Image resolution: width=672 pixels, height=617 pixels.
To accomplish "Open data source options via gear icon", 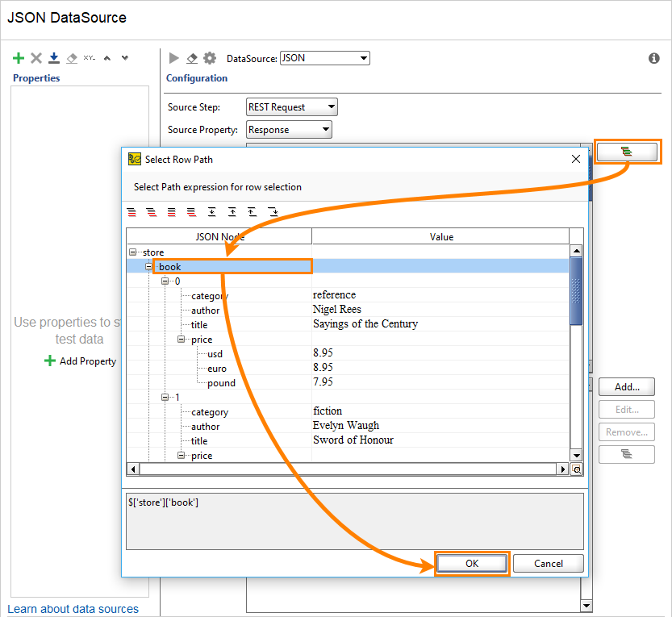I will coord(210,58).
